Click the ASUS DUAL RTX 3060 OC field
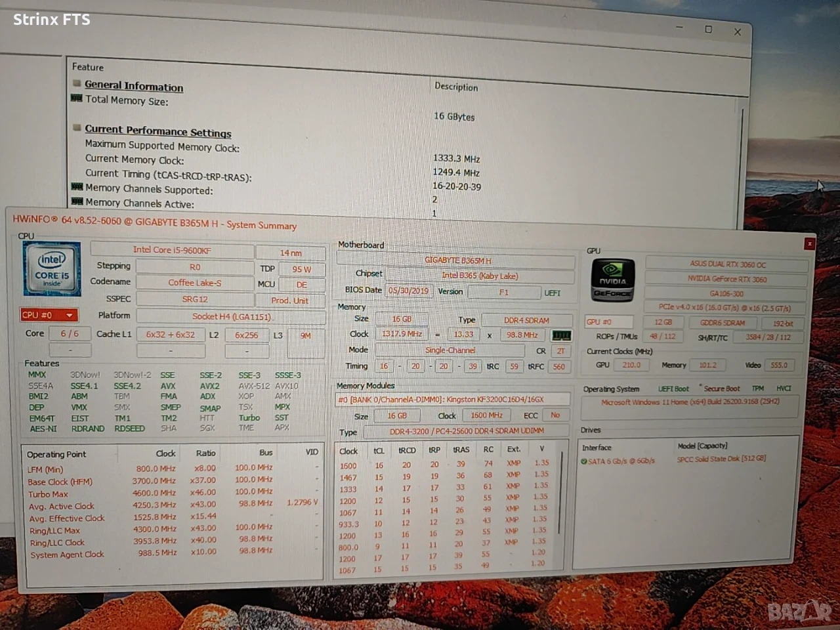Viewport: 840px width, 630px height. (727, 264)
